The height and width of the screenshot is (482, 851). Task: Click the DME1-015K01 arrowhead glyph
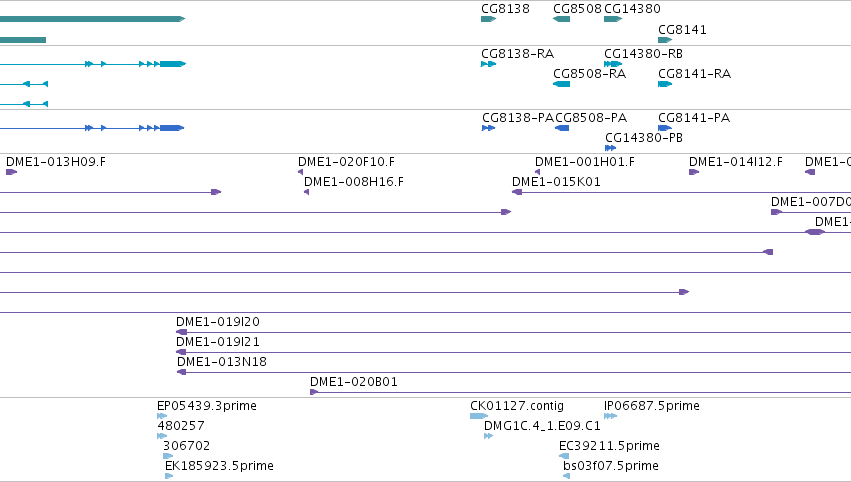[x=517, y=192]
